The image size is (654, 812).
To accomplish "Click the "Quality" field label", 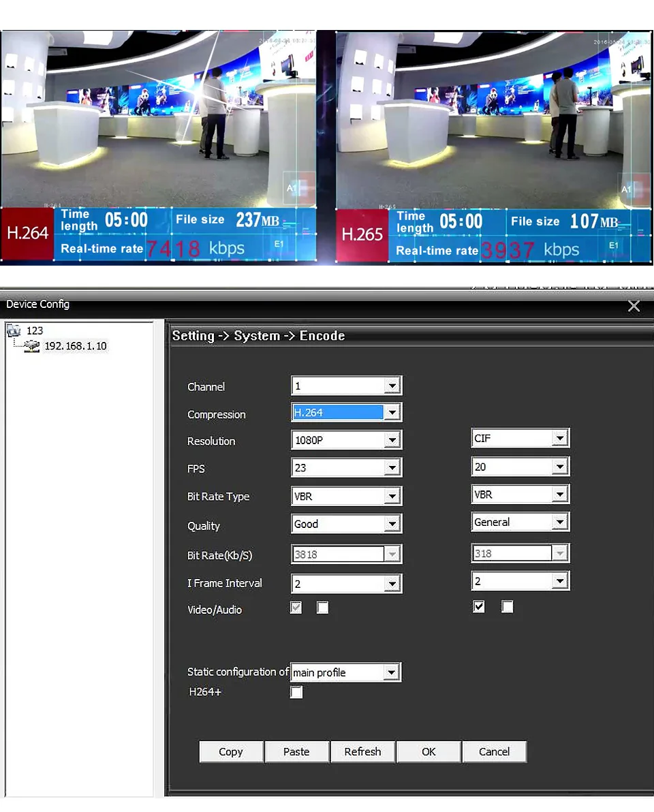I will 204,526.
